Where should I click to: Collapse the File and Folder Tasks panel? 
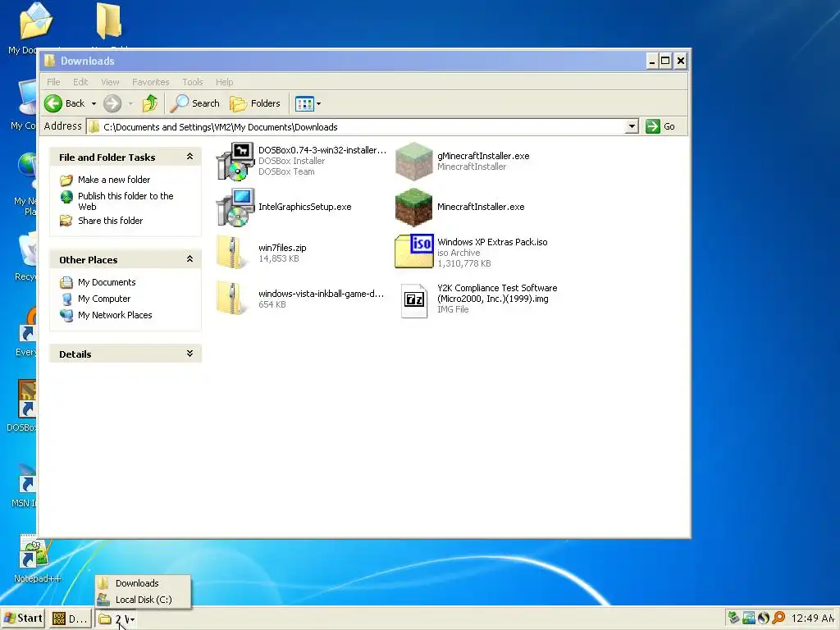[x=189, y=157]
